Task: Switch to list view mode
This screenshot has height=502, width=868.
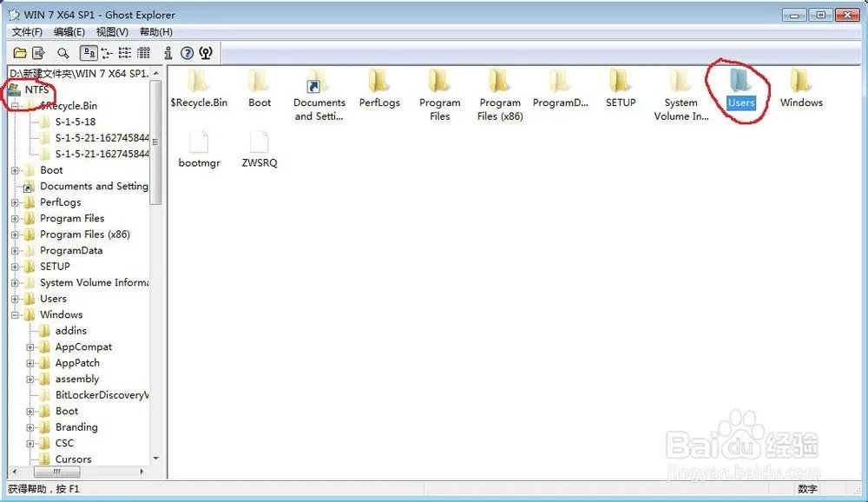Action: click(125, 53)
